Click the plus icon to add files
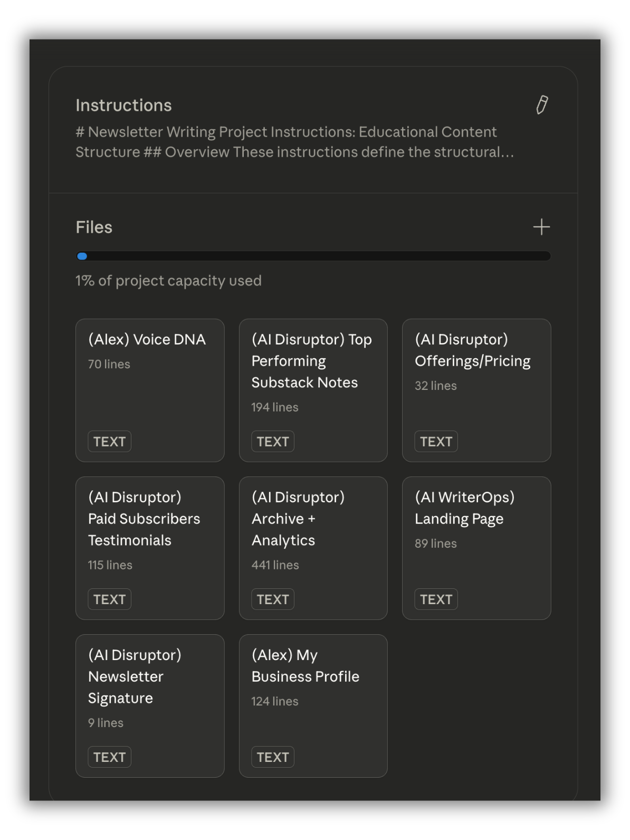The width and height of the screenshot is (630, 840). tap(541, 227)
